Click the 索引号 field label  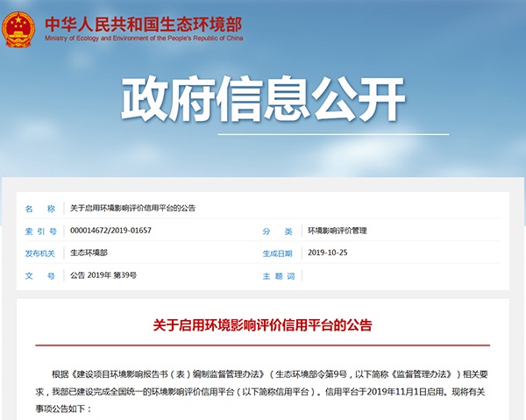(x=40, y=231)
